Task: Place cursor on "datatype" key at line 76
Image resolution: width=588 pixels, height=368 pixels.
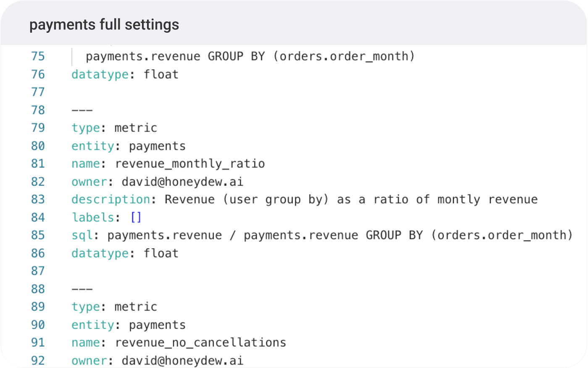Action: point(100,74)
